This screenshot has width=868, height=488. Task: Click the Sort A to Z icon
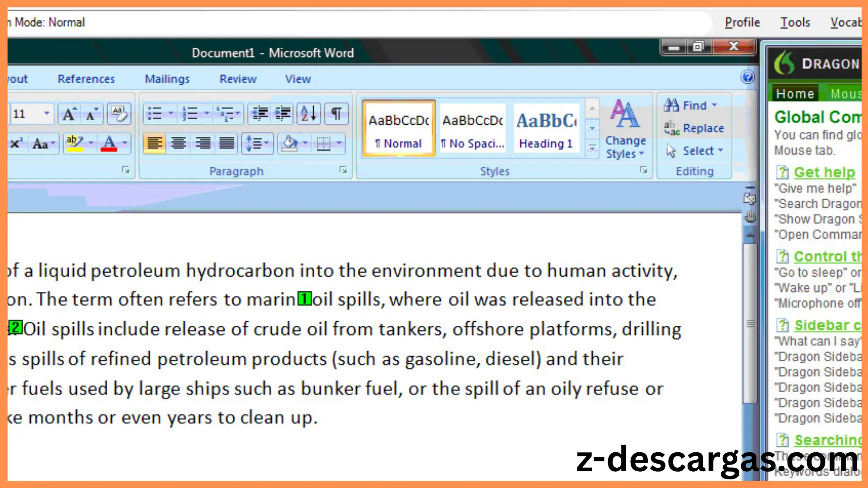(x=309, y=113)
